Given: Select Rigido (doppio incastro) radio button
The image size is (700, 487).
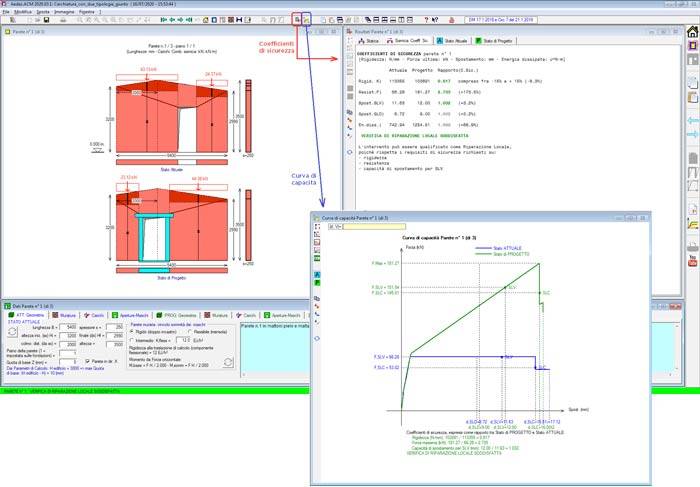Looking at the screenshot, I should [x=132, y=332].
